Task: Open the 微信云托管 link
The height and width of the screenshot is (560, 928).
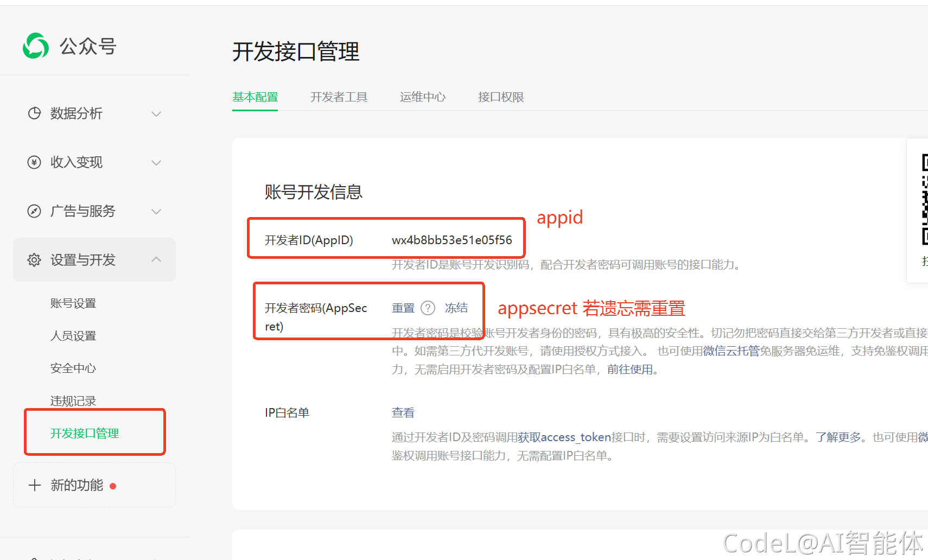Action: (x=732, y=351)
